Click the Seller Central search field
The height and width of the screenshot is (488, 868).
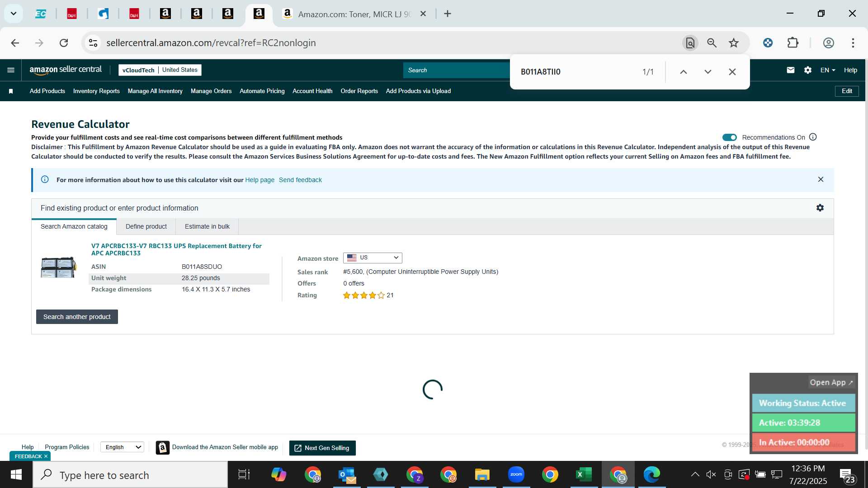457,70
